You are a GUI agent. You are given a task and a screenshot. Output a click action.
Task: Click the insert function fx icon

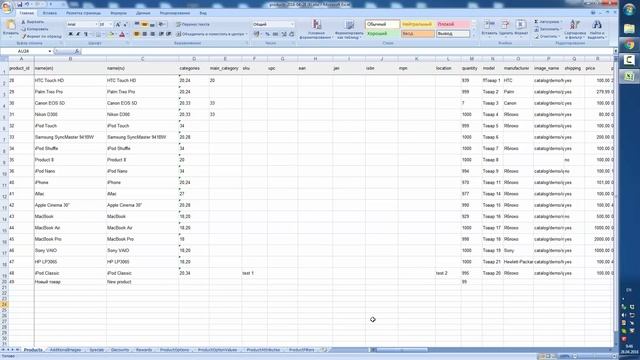77,51
